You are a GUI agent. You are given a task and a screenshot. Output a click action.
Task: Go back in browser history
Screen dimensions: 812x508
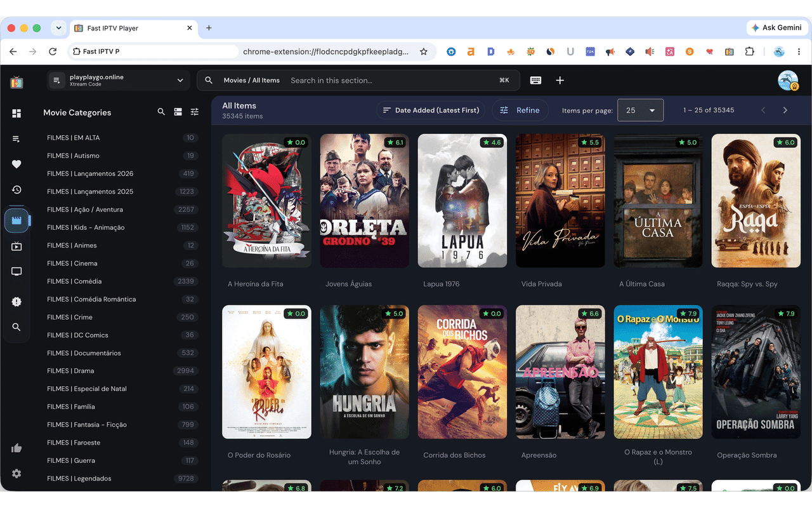pos(13,51)
